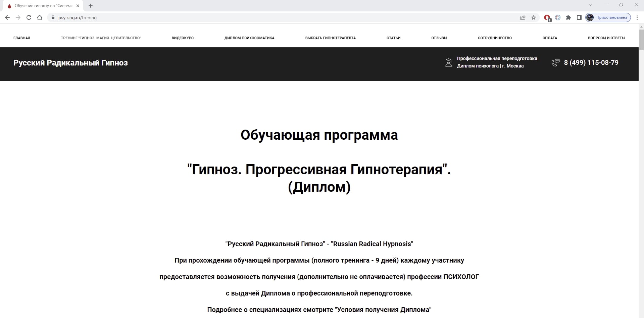Viewport: 644px width, 318px height.
Task: Click the "Russian Radical Hypnosis" text line
Action: tap(319, 244)
